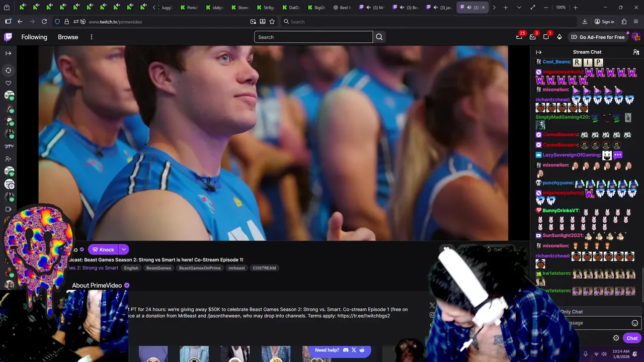Open the list all tabs dropdown
The width and height of the screenshot is (644, 362).
(x=519, y=8)
